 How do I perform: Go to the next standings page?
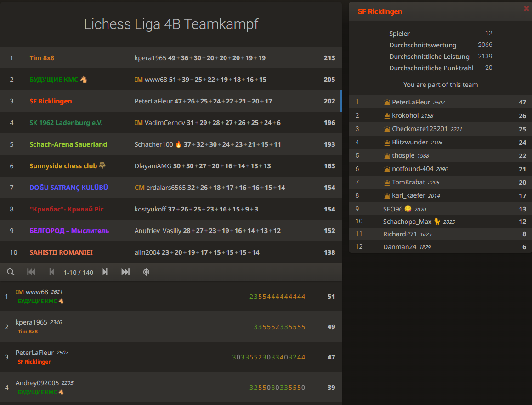pos(105,272)
